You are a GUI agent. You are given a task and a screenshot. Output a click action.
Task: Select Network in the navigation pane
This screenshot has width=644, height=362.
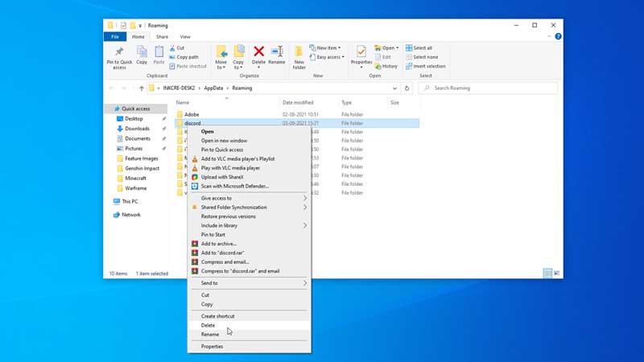click(131, 215)
